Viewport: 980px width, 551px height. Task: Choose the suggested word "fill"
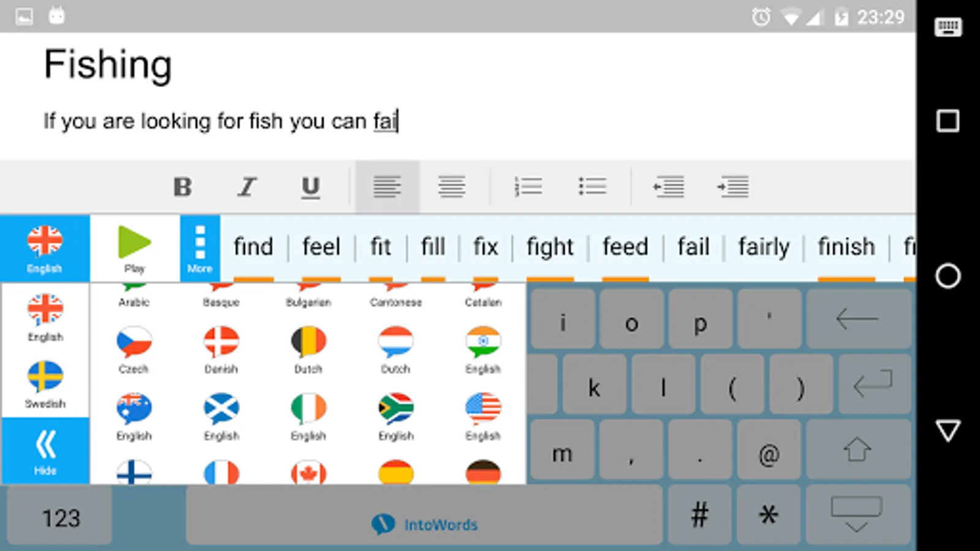coord(433,247)
